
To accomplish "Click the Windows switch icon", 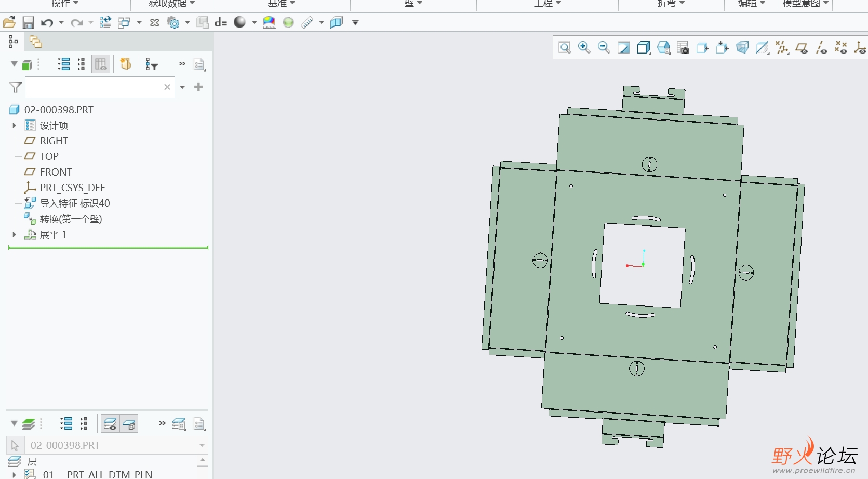I will point(125,22).
